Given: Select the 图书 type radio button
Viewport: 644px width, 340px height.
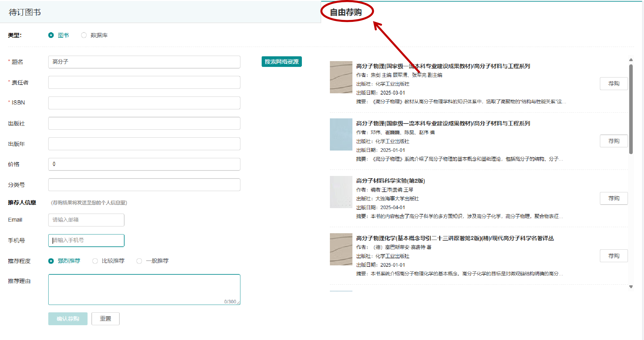Looking at the screenshot, I should click(51, 35).
